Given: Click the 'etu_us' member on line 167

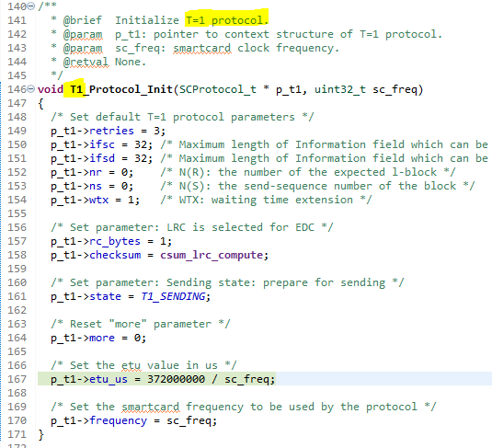Looking at the screenshot, I should click(109, 379).
